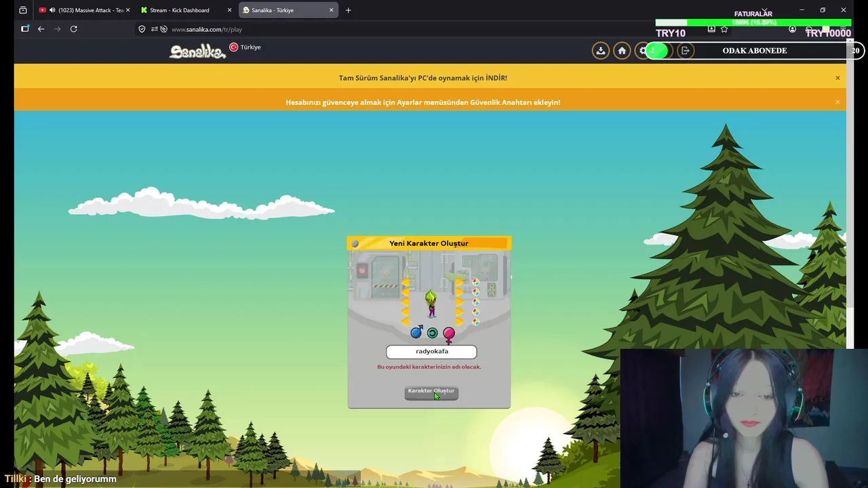Click the Sanalika logout exit icon

(685, 51)
